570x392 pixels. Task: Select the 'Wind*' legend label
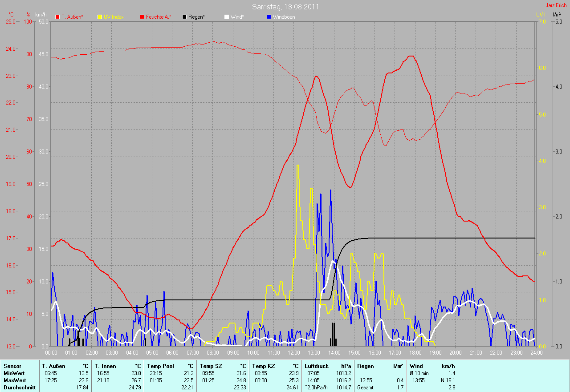point(237,17)
